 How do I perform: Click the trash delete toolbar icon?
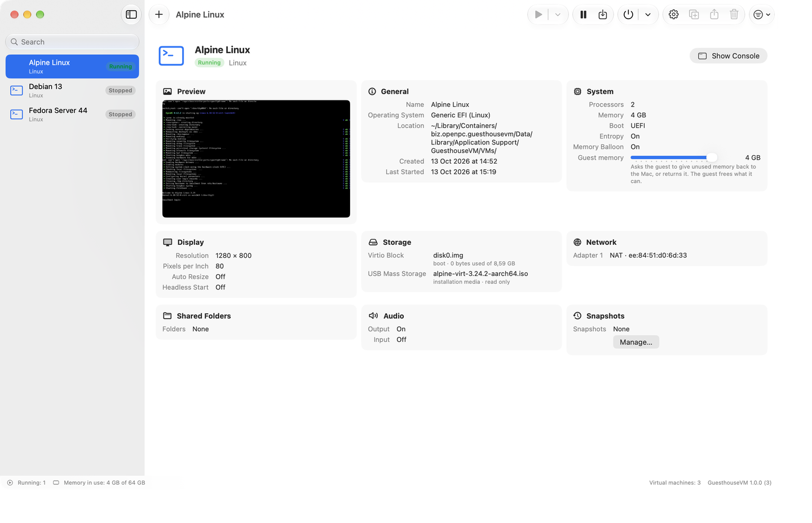coord(734,15)
